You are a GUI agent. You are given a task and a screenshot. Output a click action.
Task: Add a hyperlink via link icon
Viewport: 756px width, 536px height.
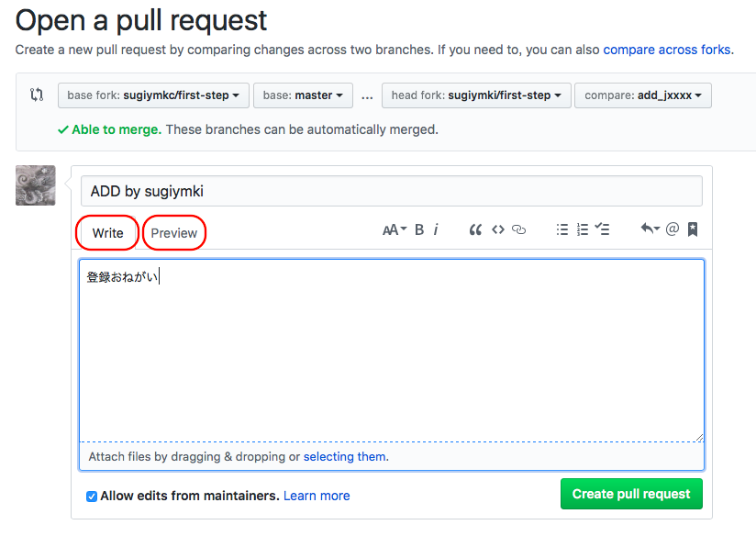coord(519,230)
